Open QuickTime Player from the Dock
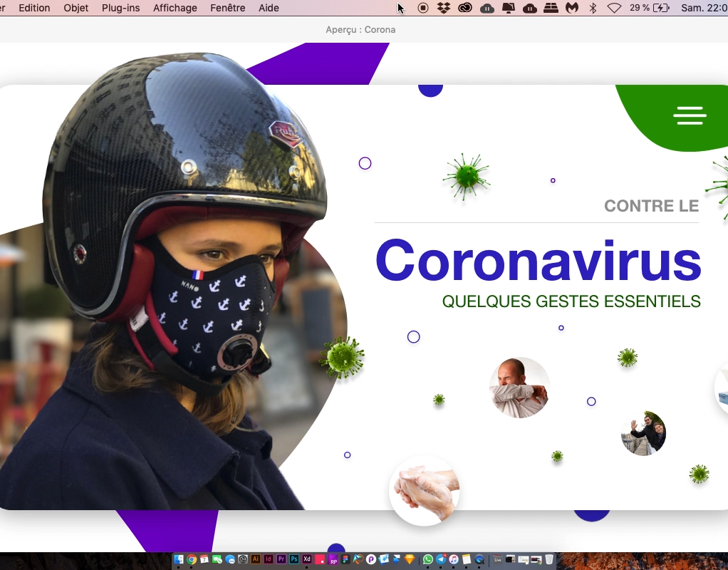Image resolution: width=728 pixels, height=570 pixels. [x=479, y=559]
